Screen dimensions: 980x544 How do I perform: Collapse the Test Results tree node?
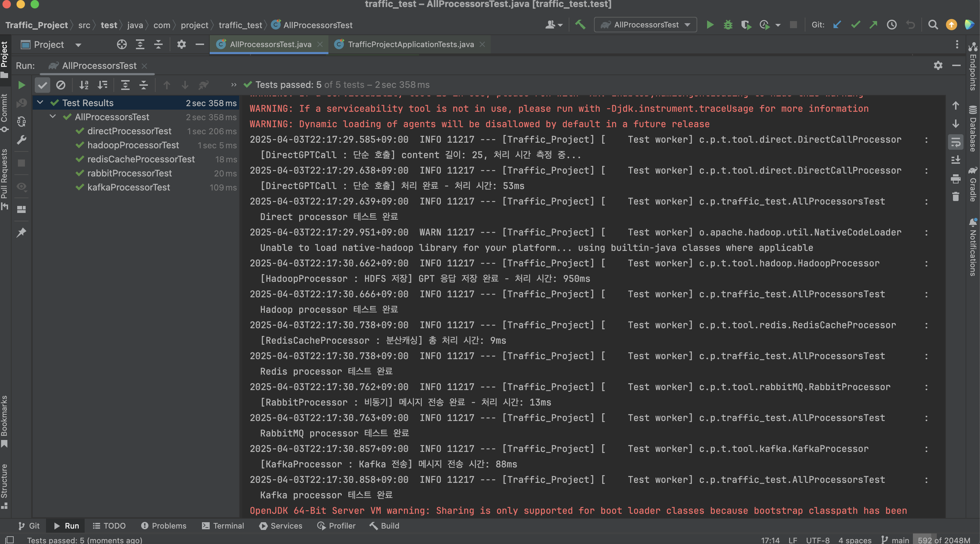point(40,103)
